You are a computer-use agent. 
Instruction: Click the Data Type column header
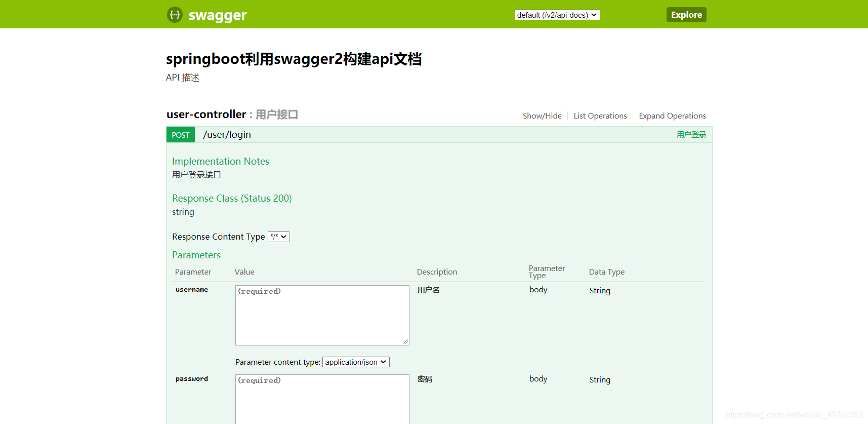[607, 272]
